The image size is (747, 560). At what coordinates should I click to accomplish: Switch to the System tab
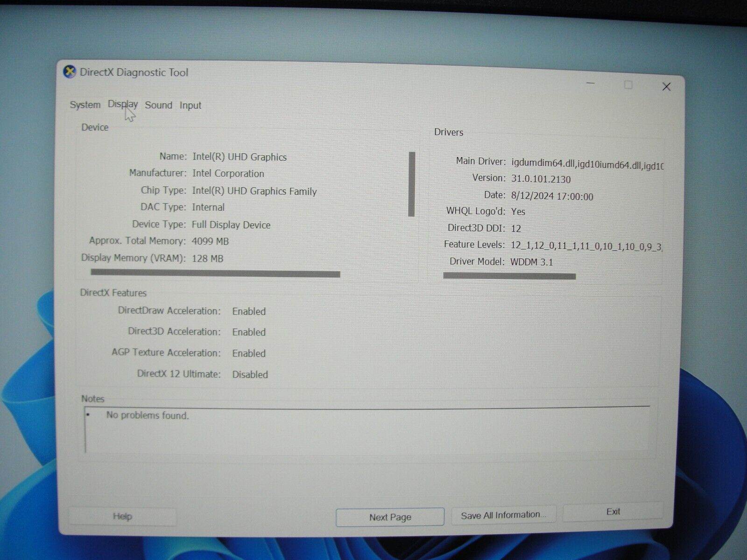click(x=84, y=105)
